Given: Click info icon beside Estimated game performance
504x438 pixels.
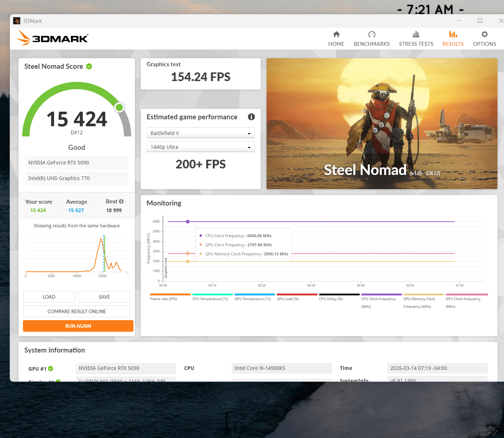Looking at the screenshot, I should (x=251, y=117).
